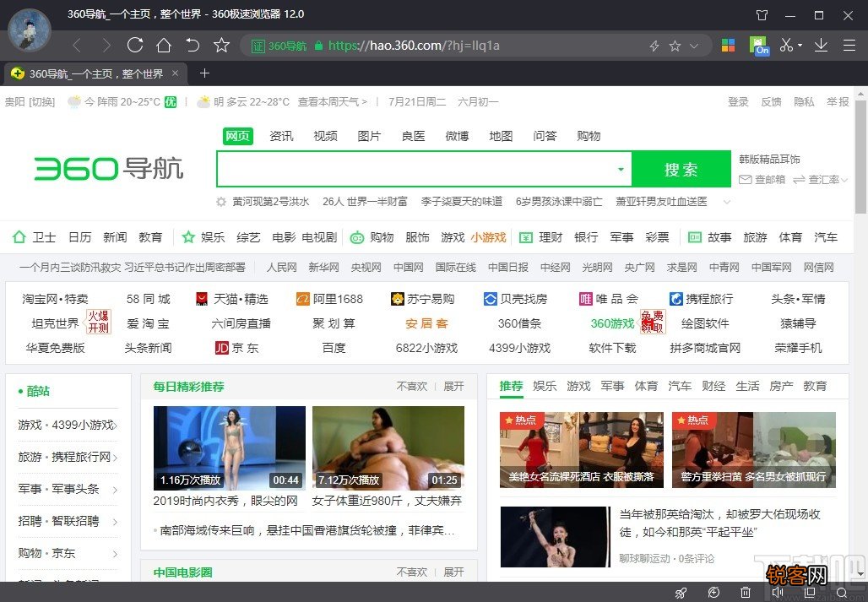Screen dimensions: 868x602
Task: Open the download manager
Action: (x=822, y=46)
